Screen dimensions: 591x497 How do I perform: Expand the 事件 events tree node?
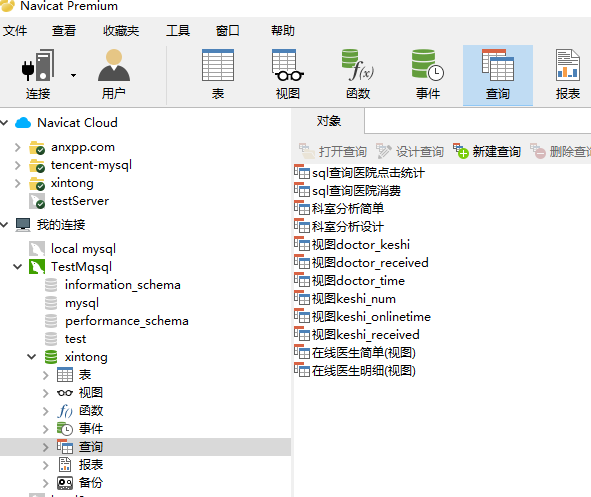click(x=46, y=429)
